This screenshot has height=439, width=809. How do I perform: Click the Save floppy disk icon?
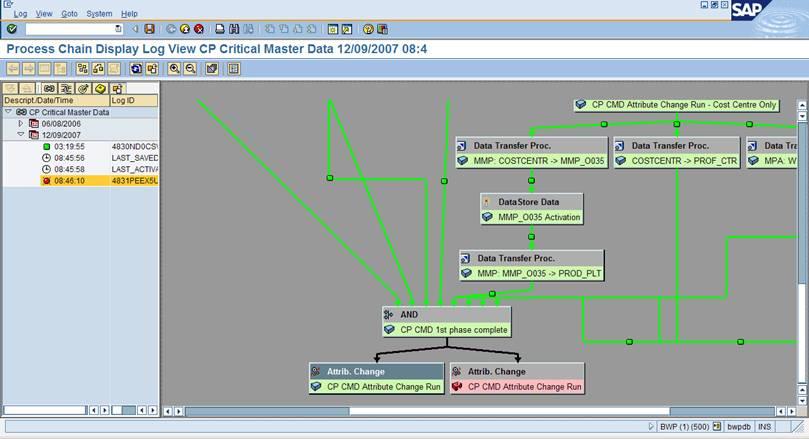pos(150,29)
